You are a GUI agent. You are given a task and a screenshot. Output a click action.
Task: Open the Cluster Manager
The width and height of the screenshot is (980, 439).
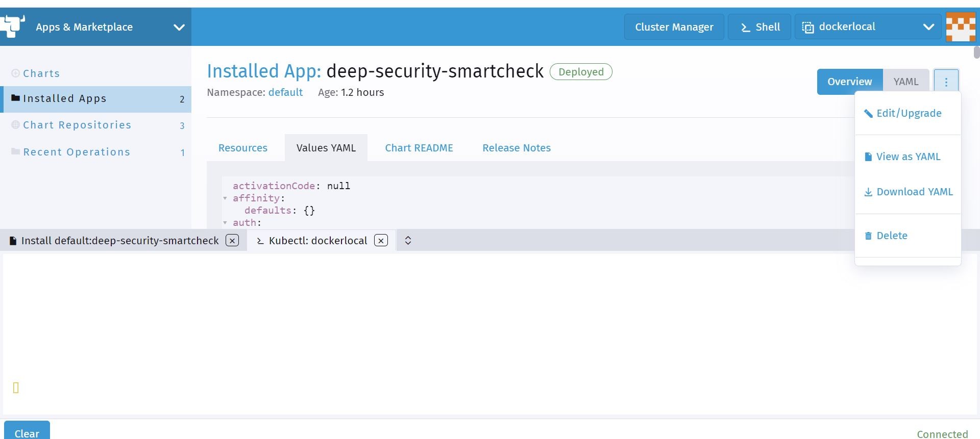click(674, 27)
